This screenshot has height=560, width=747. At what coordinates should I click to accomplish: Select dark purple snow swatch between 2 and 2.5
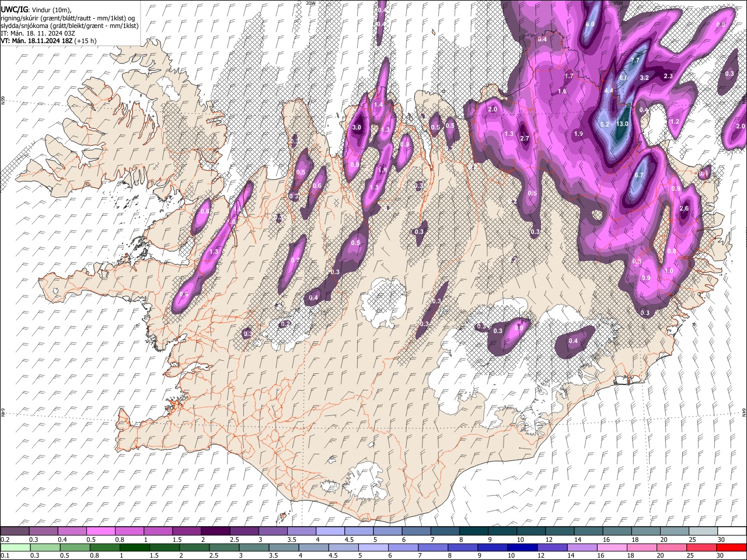tap(215, 531)
